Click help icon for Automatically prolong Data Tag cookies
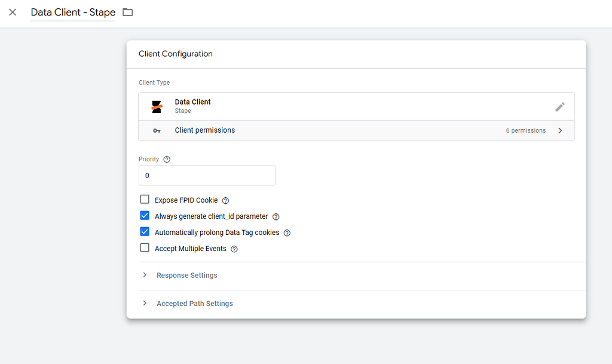 coord(286,233)
